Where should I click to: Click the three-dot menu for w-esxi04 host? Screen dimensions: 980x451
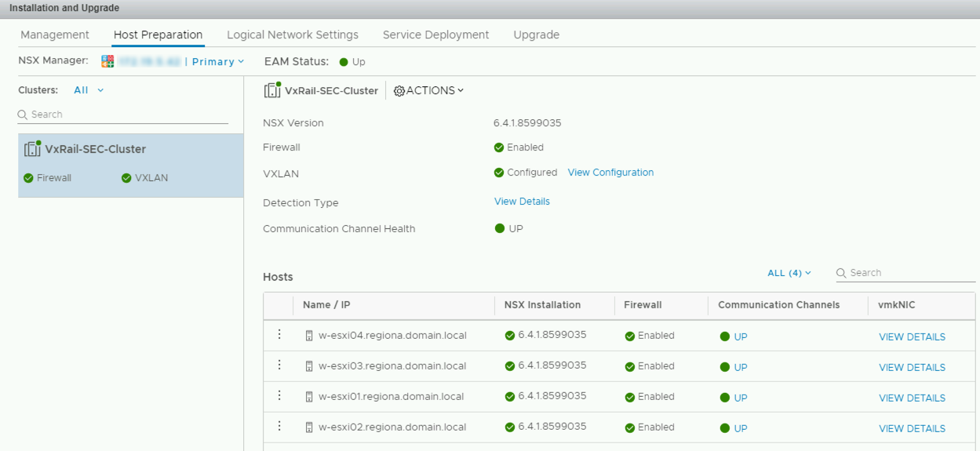[279, 334]
